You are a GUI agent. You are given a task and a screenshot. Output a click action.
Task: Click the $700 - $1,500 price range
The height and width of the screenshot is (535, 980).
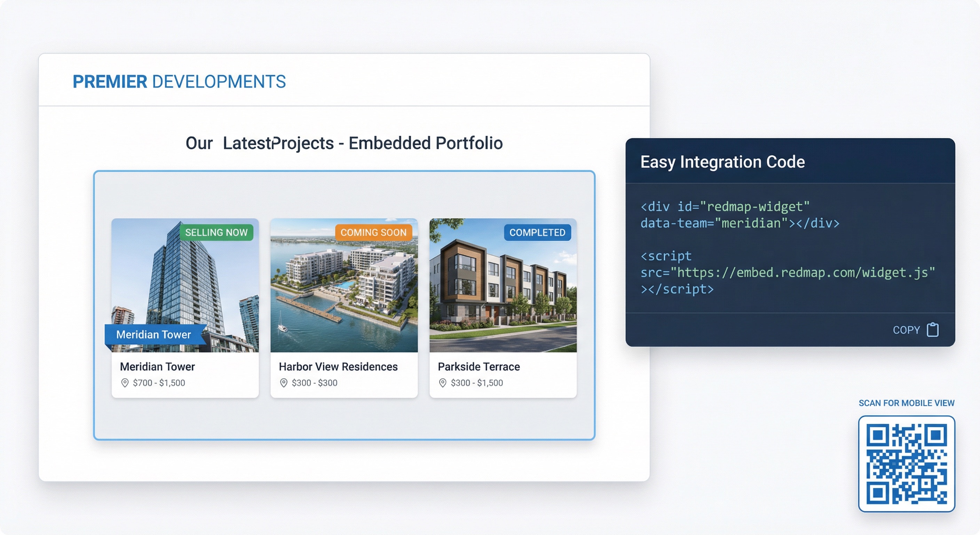(159, 383)
